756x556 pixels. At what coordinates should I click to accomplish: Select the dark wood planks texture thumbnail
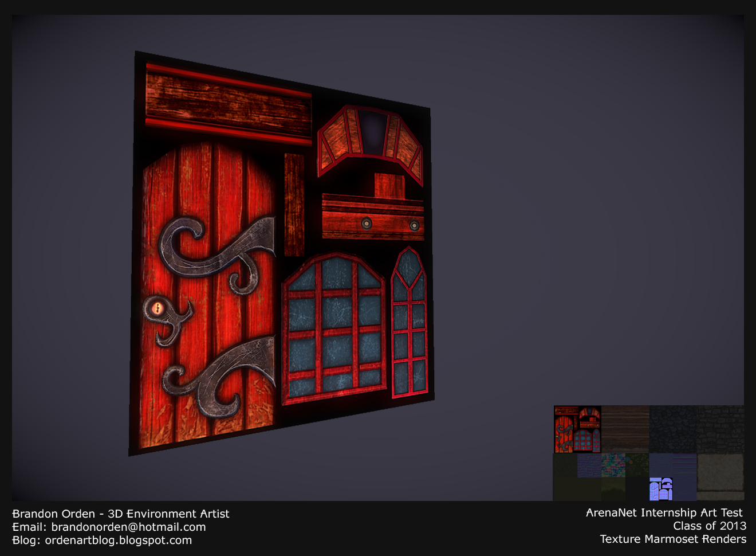pos(625,429)
